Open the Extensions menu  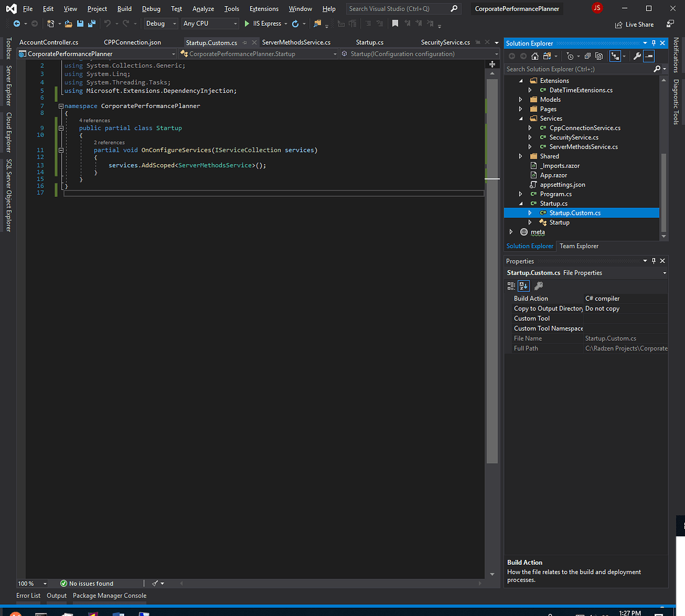tap(264, 9)
